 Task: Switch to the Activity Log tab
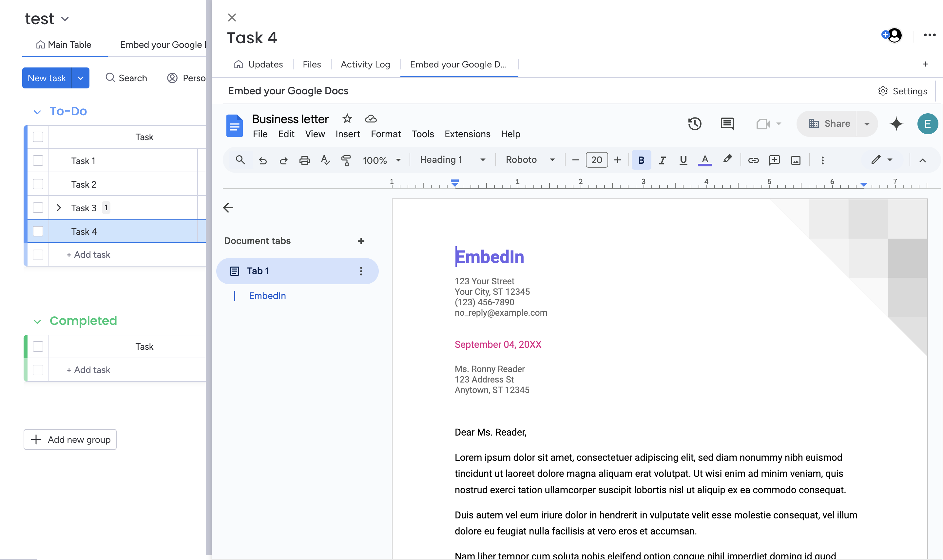pos(365,65)
